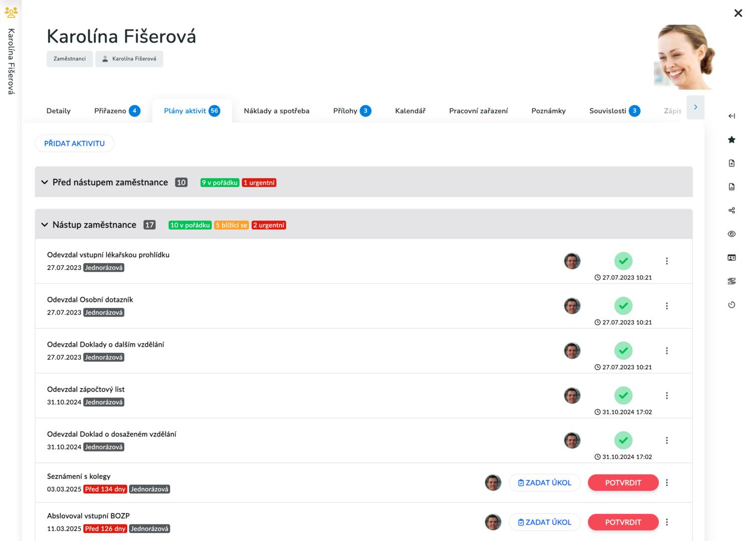Click the star favorite icon in right sidebar
The image size is (756, 541).
(x=731, y=140)
